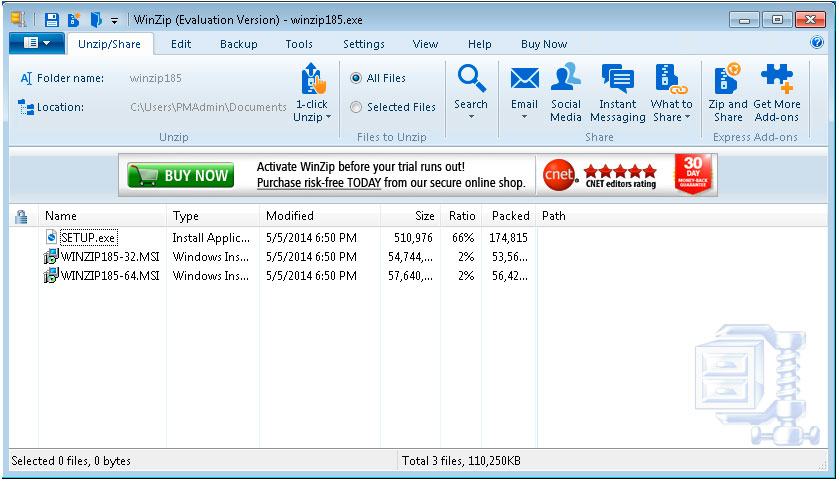The width and height of the screenshot is (839, 480).
Task: Click the blue help question mark icon
Action: tap(817, 42)
